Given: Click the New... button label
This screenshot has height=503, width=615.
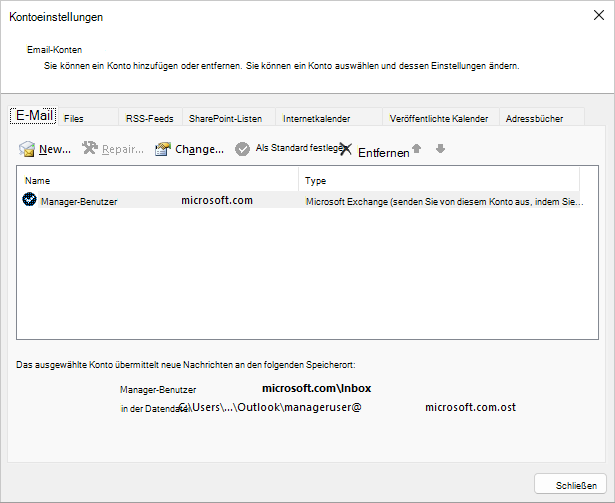Looking at the screenshot, I should coord(55,149).
